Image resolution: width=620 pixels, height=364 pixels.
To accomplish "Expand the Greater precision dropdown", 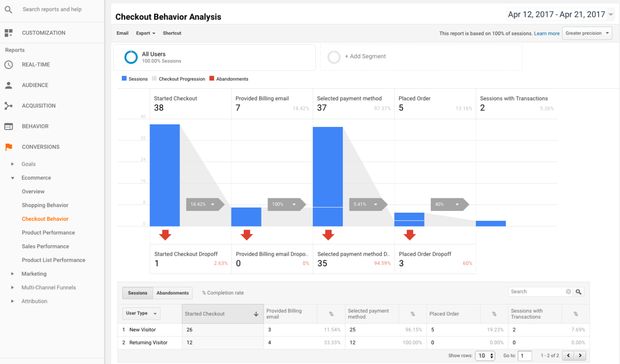I will 587,33.
